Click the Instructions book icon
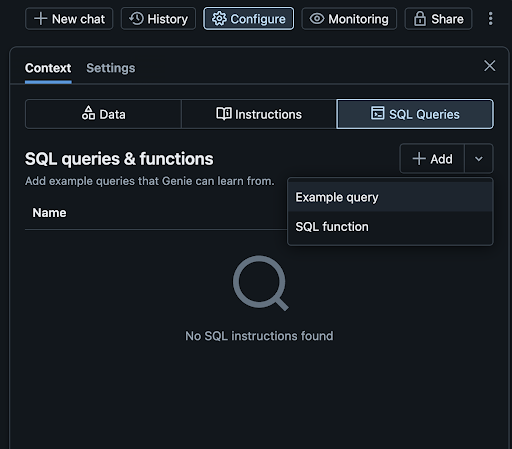The height and width of the screenshot is (449, 512). click(224, 114)
